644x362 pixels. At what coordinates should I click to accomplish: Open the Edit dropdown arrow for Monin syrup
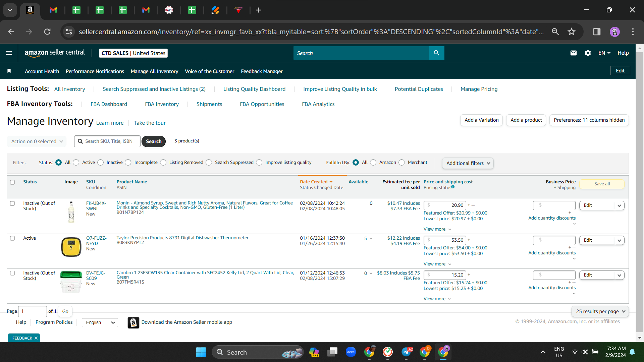pos(620,205)
